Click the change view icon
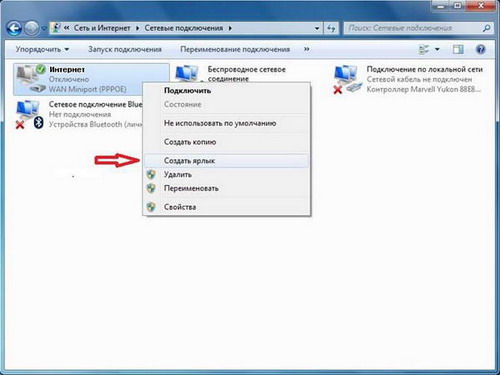The height and width of the screenshot is (375, 500). click(x=424, y=50)
